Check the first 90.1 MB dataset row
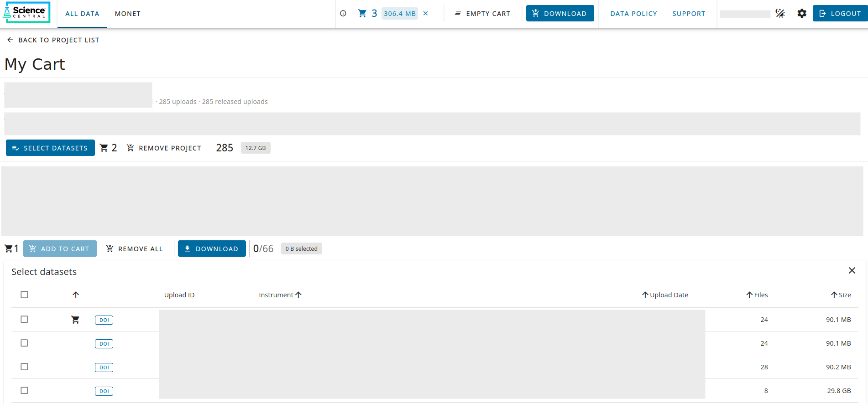The image size is (868, 404). pos(25,319)
